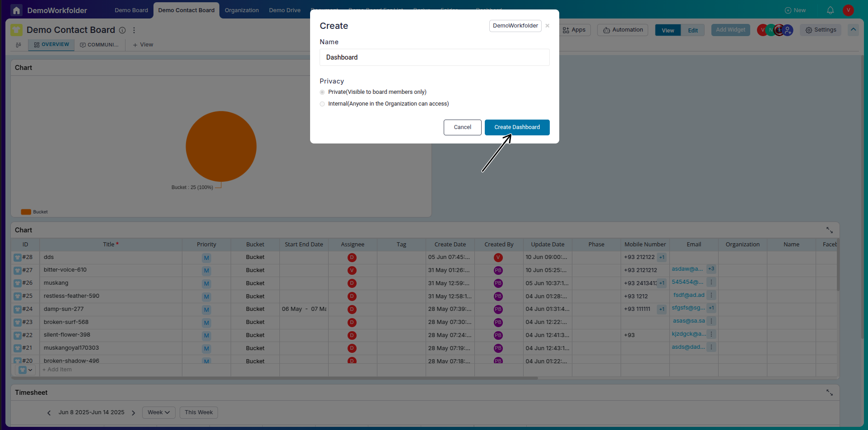Screen dimensions: 868x430
Task: Click the three-dot menu beside 545454@ email
Action: coord(711,282)
